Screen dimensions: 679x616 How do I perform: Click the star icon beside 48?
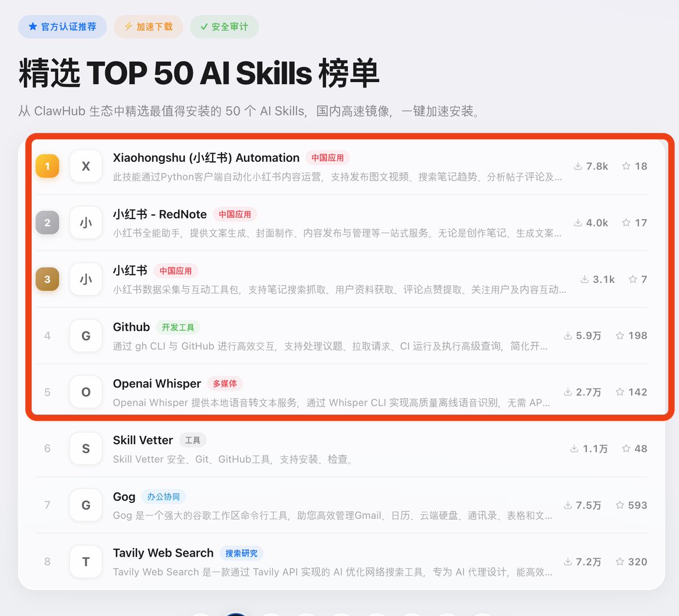click(626, 449)
